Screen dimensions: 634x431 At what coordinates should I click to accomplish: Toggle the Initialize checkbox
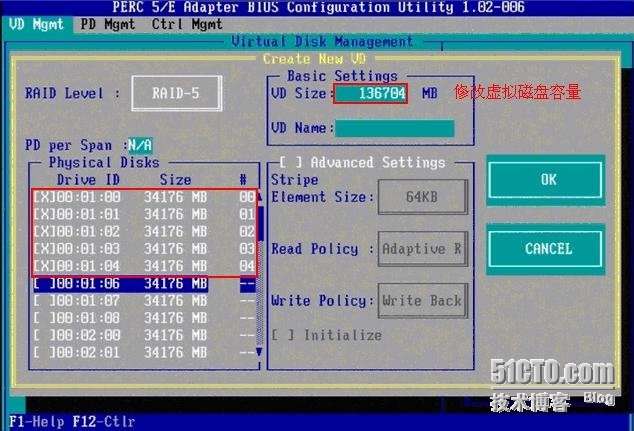pyautogui.click(x=283, y=335)
